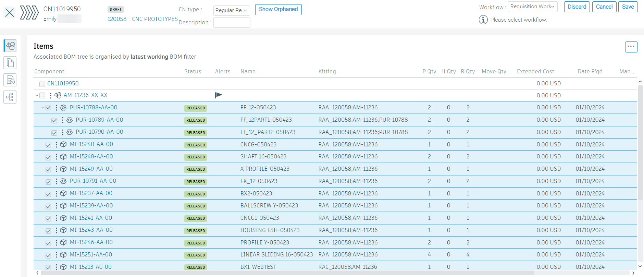This screenshot has width=644, height=277.
Task: Click the vertical scrollbar thumb
Action: [x=640, y=142]
